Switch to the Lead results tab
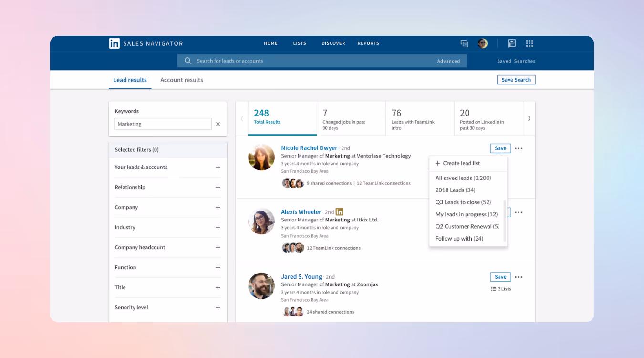The height and width of the screenshot is (358, 644). point(130,80)
